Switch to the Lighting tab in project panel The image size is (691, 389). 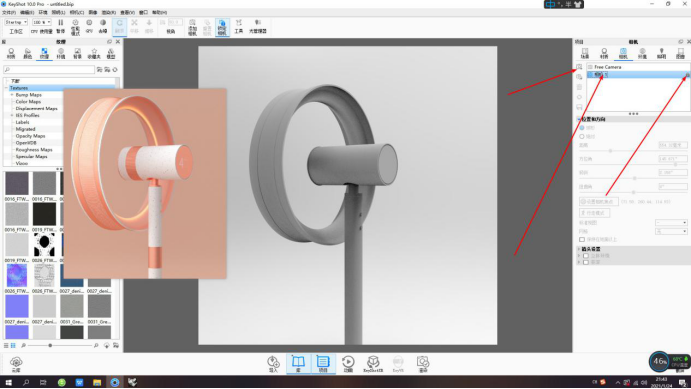[x=661, y=54]
